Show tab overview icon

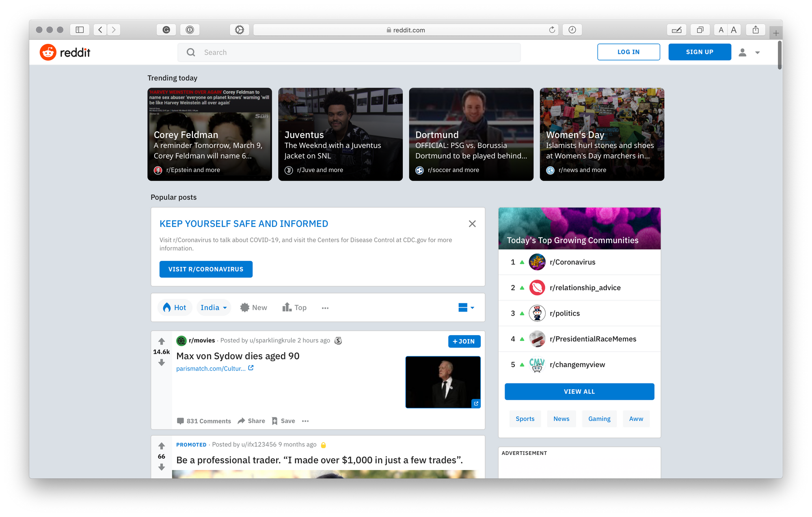(x=700, y=30)
